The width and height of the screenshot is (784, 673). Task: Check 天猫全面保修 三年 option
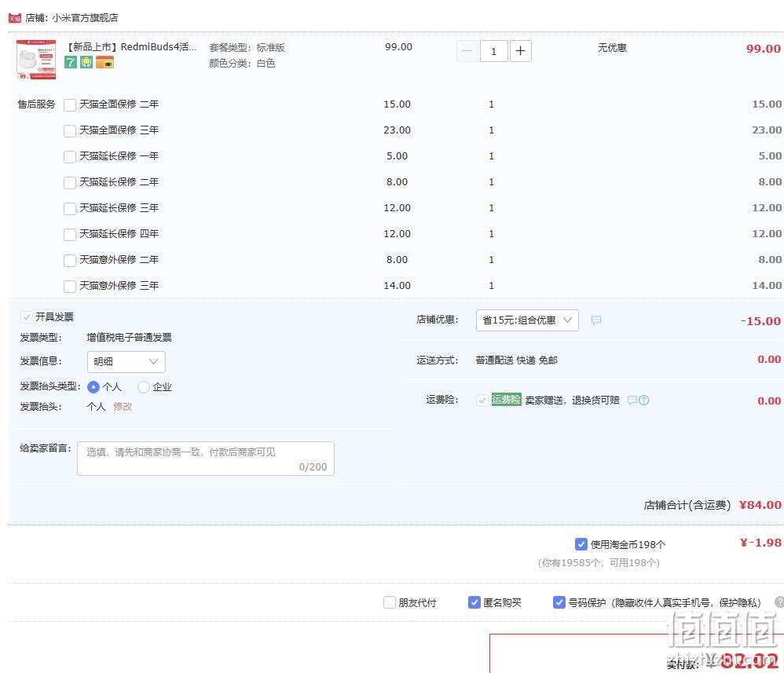pyautogui.click(x=70, y=130)
